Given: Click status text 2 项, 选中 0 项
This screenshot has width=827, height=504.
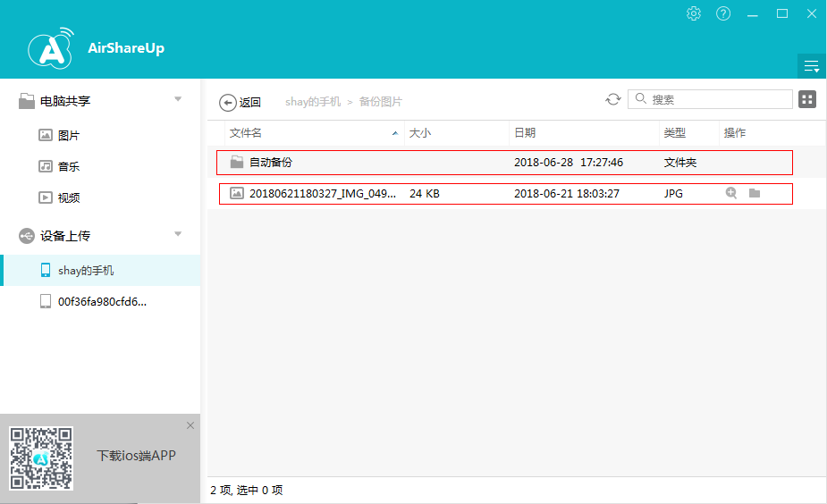Looking at the screenshot, I should tap(246, 491).
